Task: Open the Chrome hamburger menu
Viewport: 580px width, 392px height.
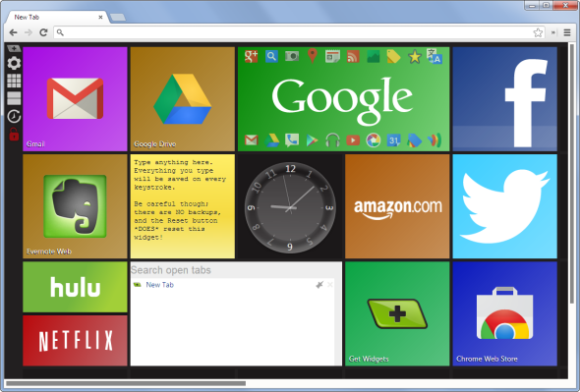Action: [567, 32]
